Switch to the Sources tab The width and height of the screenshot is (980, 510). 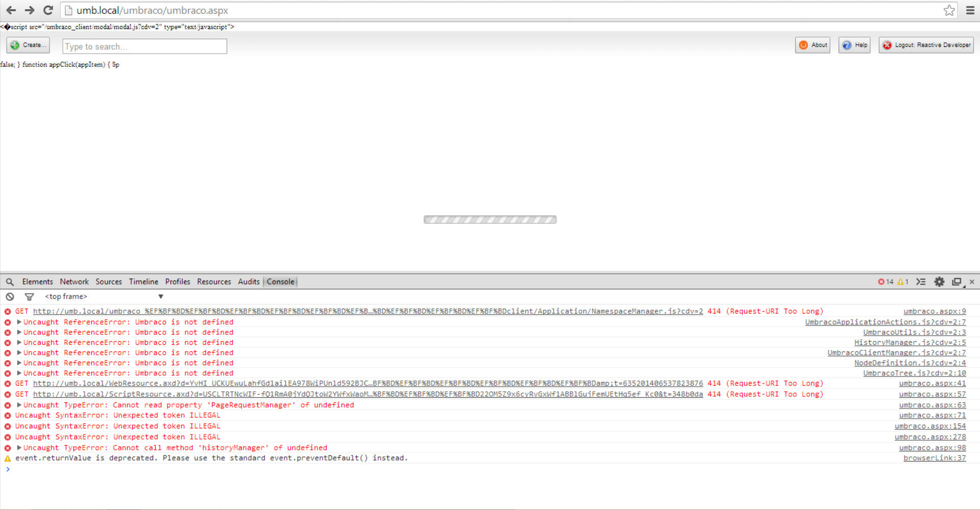(109, 282)
